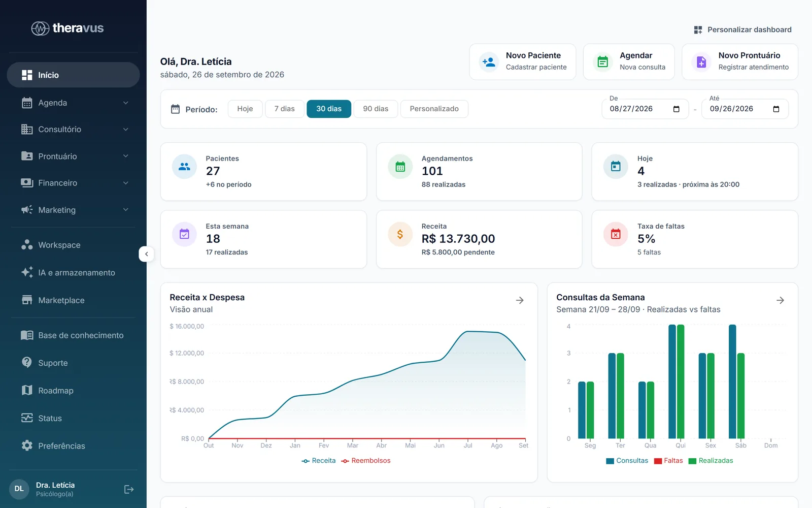Screen dimensions: 812x508
Task: Collapse the sidebar with the chevron handle
Action: coord(146,254)
